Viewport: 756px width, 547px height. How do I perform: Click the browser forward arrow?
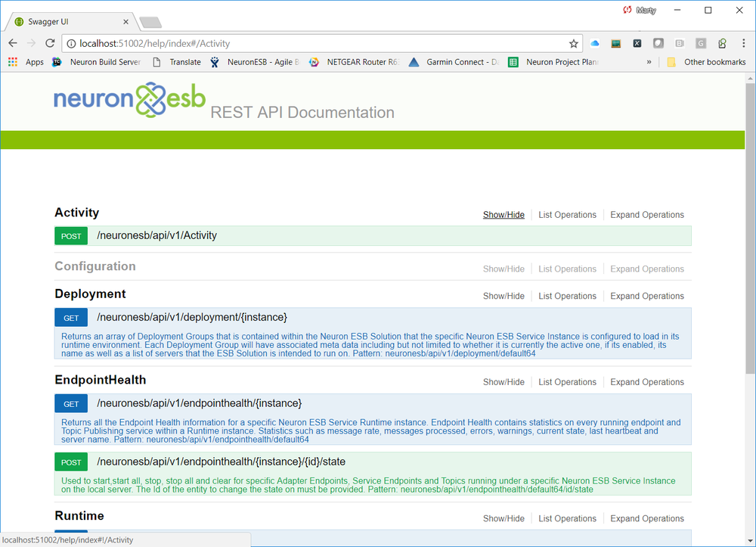pyautogui.click(x=31, y=43)
